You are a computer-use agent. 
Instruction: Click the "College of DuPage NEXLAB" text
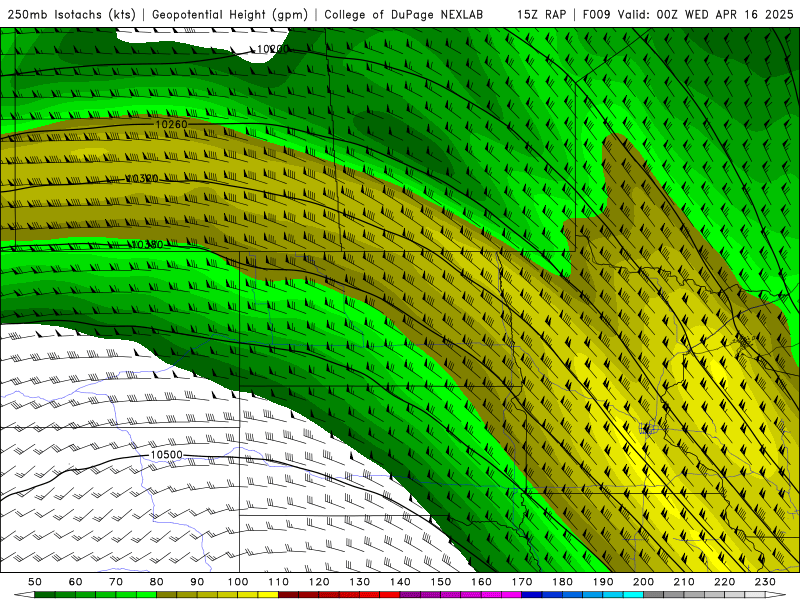coord(404,14)
